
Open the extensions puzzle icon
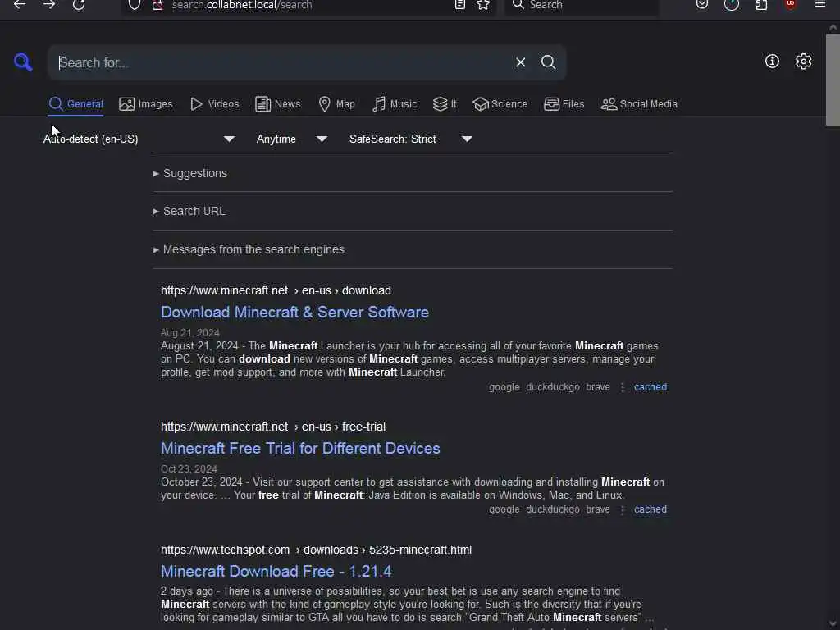point(761,5)
